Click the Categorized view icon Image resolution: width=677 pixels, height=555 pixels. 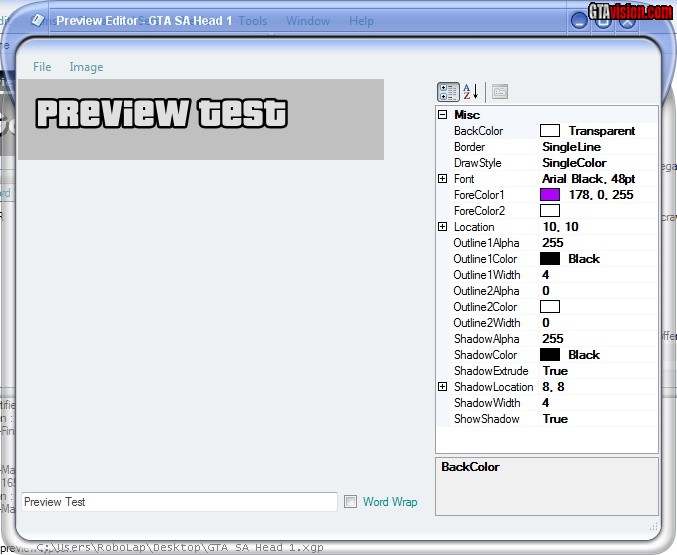point(448,92)
